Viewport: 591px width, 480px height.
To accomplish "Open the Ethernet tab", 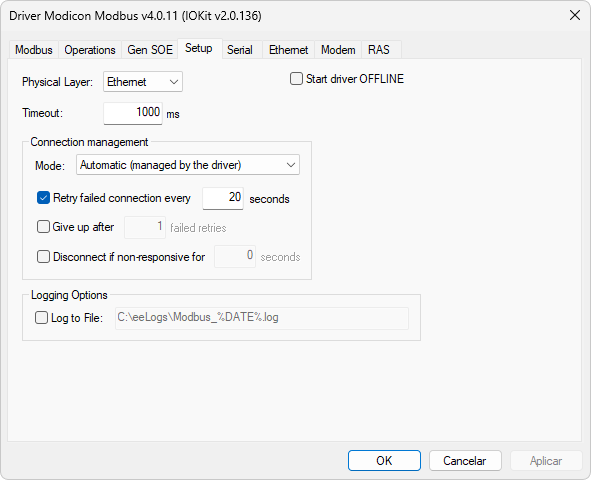I will [288, 50].
